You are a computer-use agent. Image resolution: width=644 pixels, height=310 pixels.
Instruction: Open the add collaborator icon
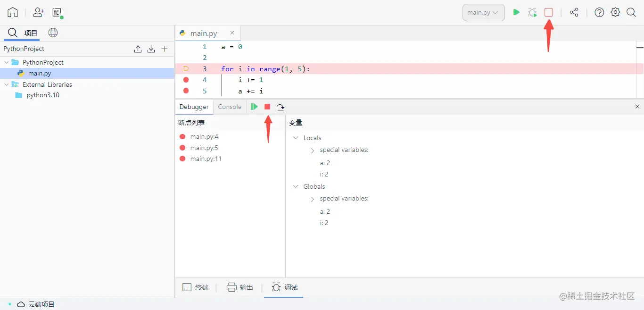point(39,13)
